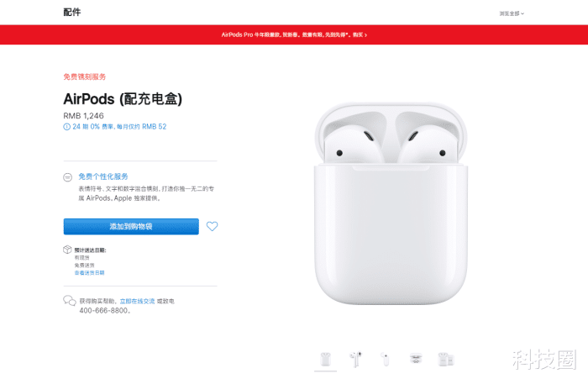Image resolution: width=588 pixels, height=384 pixels.
Task: Click the 配件 accessories heading
Action: pos(72,13)
